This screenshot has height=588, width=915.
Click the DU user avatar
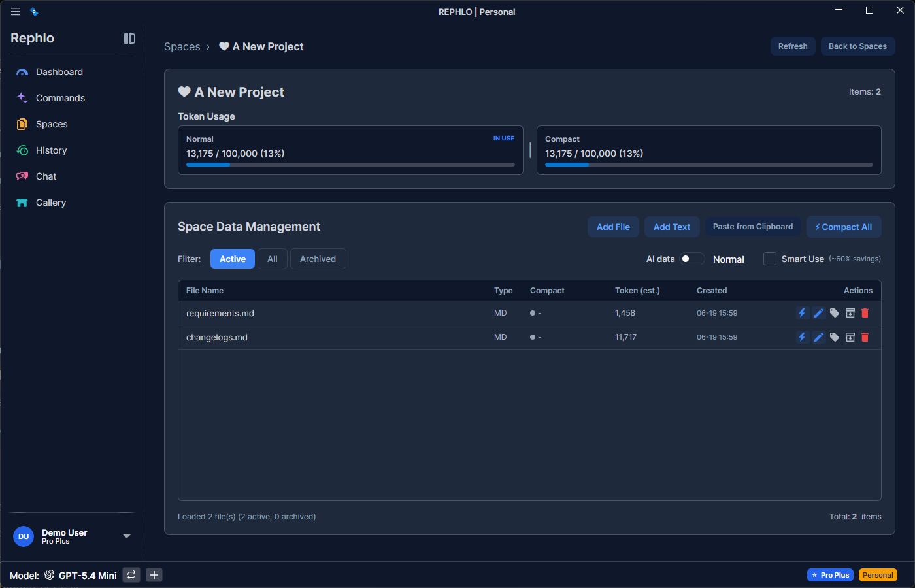point(24,536)
